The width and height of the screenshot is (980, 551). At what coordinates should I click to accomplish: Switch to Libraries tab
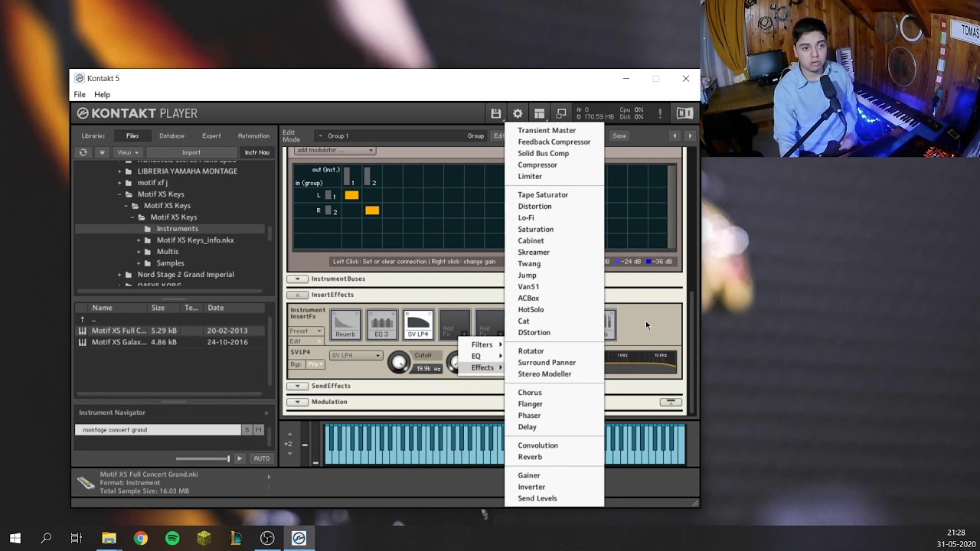pyautogui.click(x=93, y=136)
